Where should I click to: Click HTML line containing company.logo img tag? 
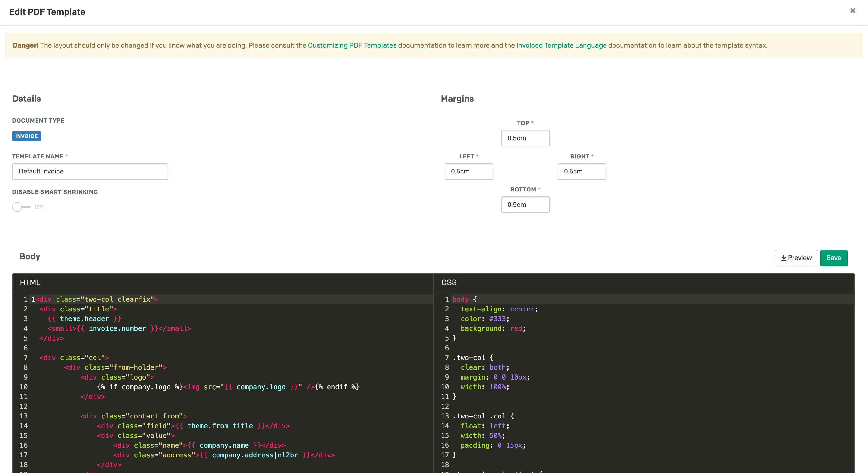pos(228,387)
